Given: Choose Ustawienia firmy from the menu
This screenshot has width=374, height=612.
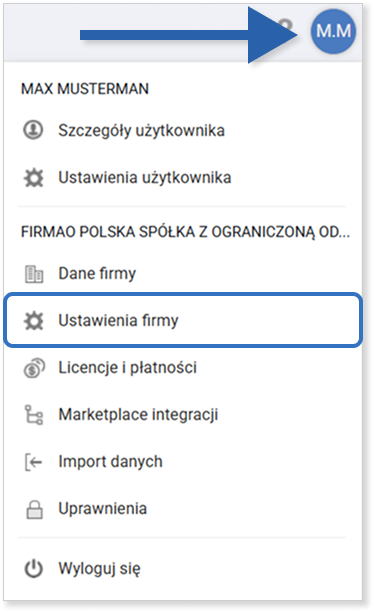Looking at the screenshot, I should click(x=183, y=320).
